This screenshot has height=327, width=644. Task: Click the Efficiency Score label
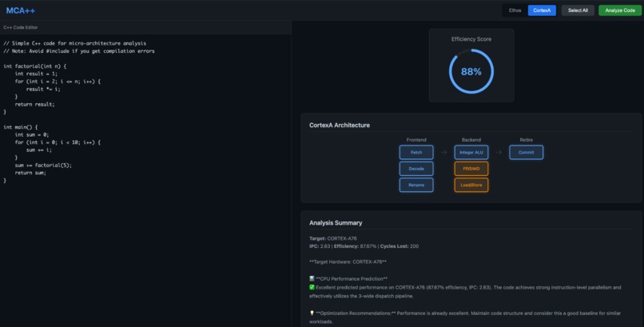pos(471,39)
